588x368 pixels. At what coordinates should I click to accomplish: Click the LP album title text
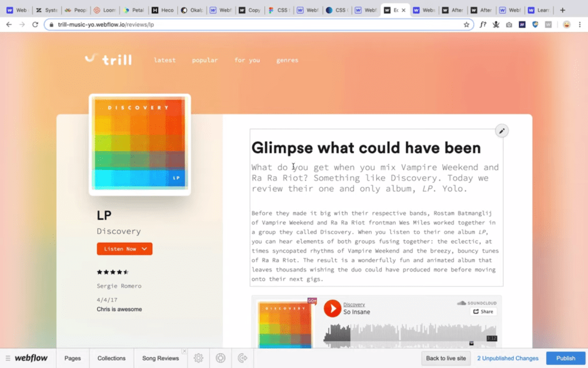(x=104, y=215)
